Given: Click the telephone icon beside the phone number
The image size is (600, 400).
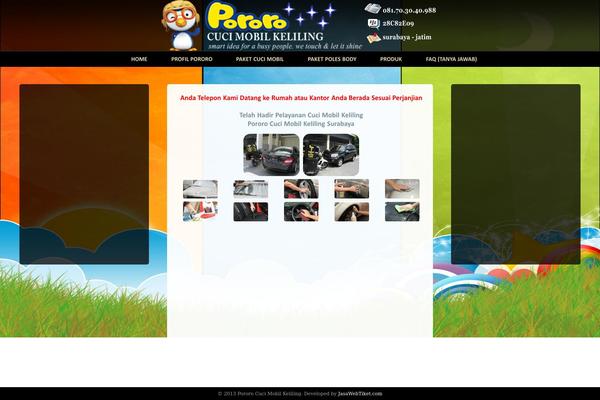Looking at the screenshot, I should click(372, 9).
